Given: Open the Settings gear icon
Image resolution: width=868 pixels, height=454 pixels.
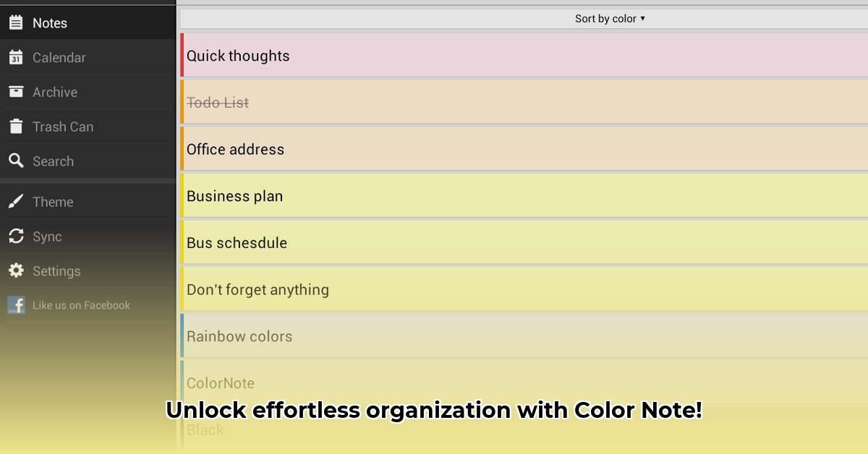Looking at the screenshot, I should (x=16, y=271).
